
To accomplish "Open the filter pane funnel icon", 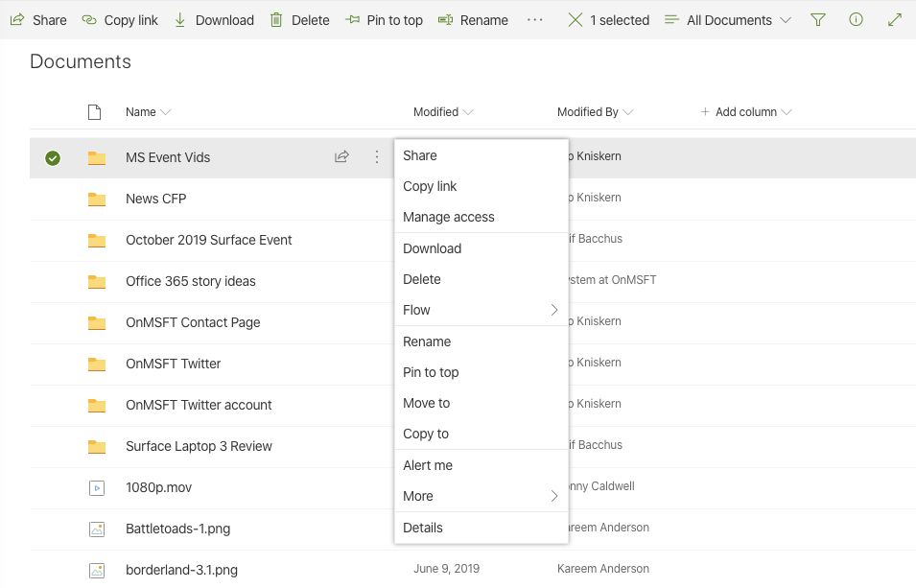I will tap(818, 20).
